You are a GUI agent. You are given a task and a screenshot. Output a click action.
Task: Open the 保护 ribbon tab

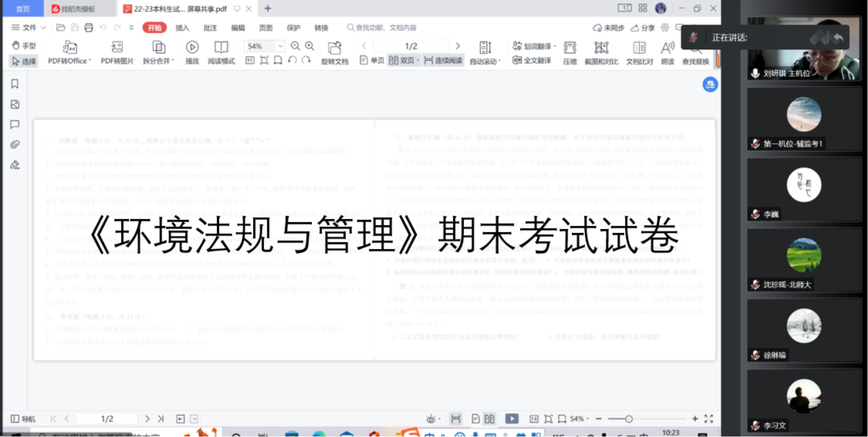293,28
